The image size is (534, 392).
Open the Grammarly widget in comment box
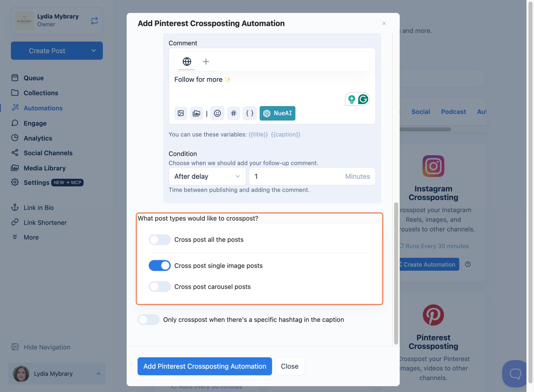coord(363,99)
